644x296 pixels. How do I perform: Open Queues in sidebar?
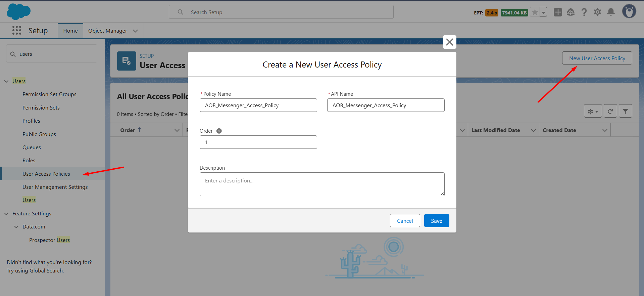(x=32, y=147)
